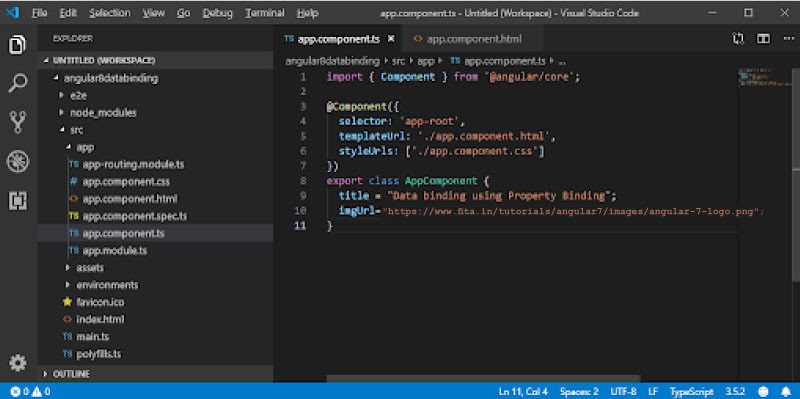800x399 pixels.
Task: Open the Edit menu
Action: point(68,13)
